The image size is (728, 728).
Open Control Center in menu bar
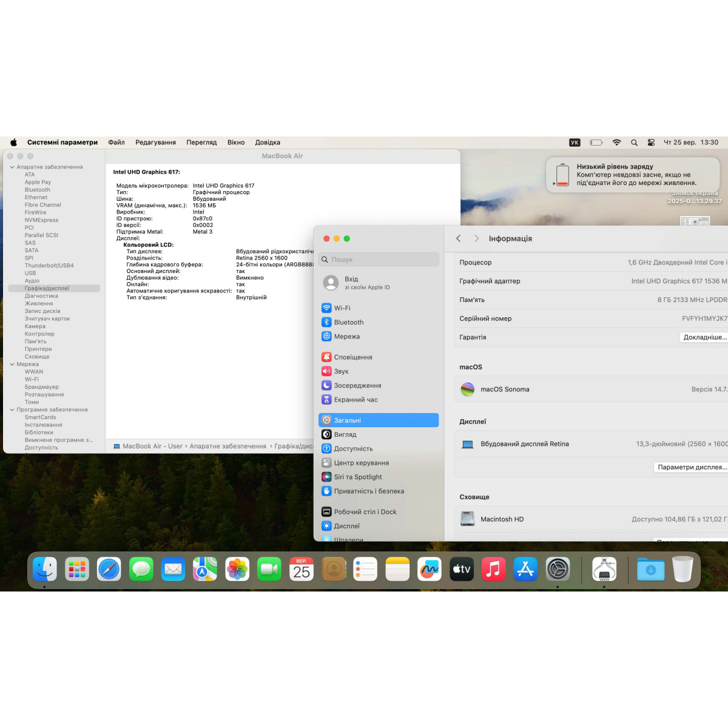coord(651,143)
